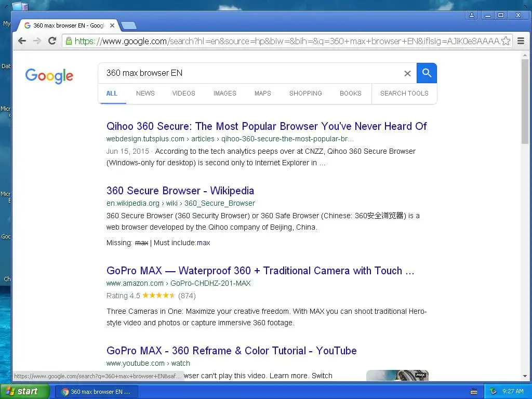Screen dimensions: 532x399
Task: Open SEARCH TOOLS options
Action: 404,94
